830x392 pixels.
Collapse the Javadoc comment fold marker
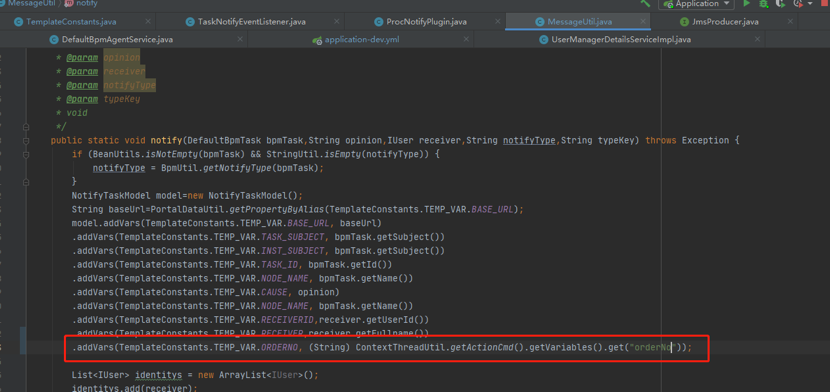tap(26, 127)
